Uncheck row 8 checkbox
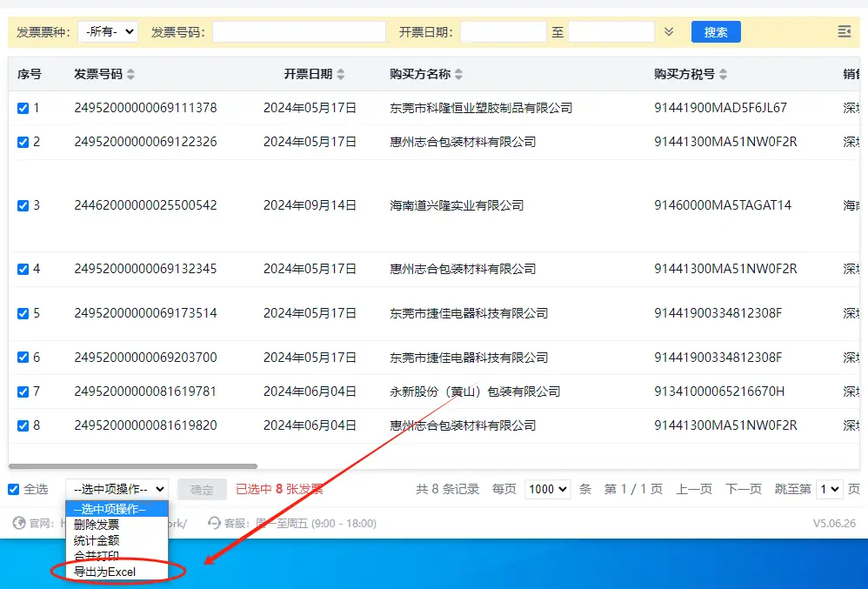 (x=23, y=426)
